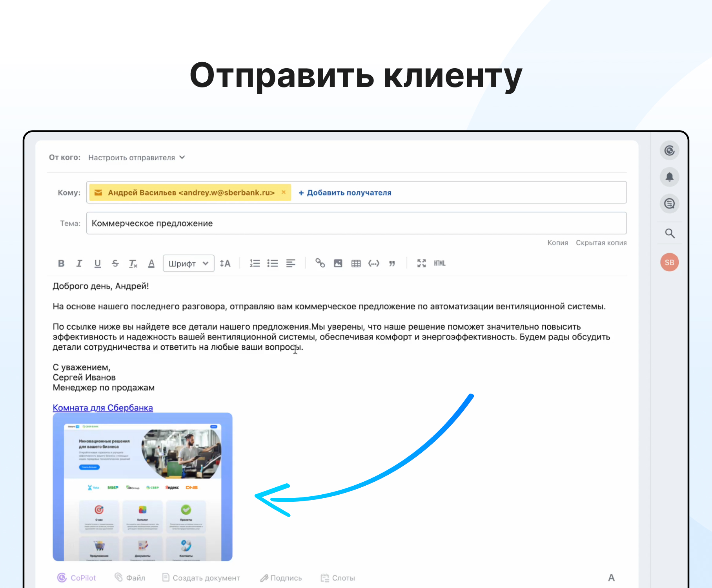Image resolution: width=712 pixels, height=588 pixels.
Task: Open the Комната для Сбербанка link
Action: [x=103, y=408]
